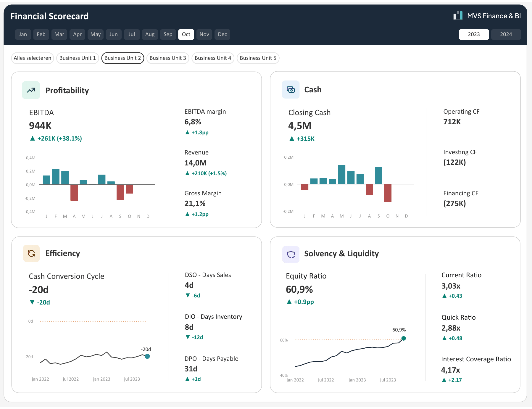Image resolution: width=532 pixels, height=409 pixels.
Task: Click the Cash card money icon
Action: [291, 90]
